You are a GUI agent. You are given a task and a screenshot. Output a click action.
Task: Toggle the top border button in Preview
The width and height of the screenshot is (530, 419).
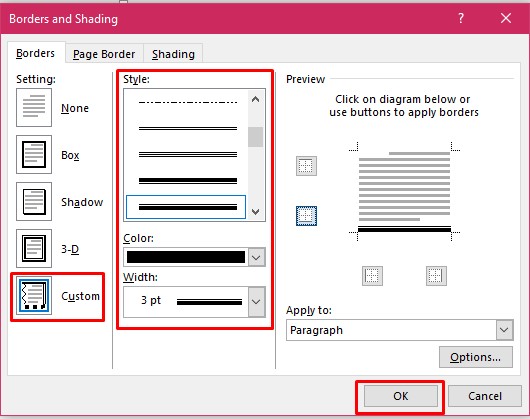[x=306, y=166]
